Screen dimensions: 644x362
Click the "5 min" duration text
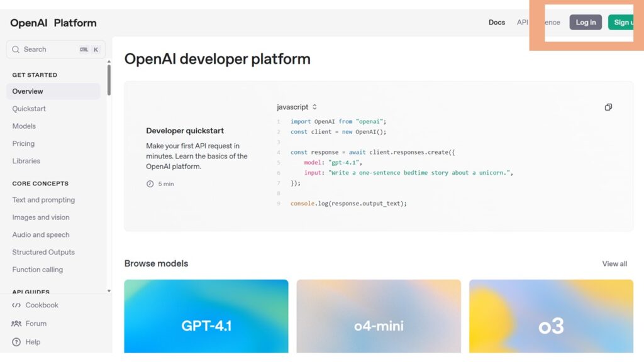point(166,184)
